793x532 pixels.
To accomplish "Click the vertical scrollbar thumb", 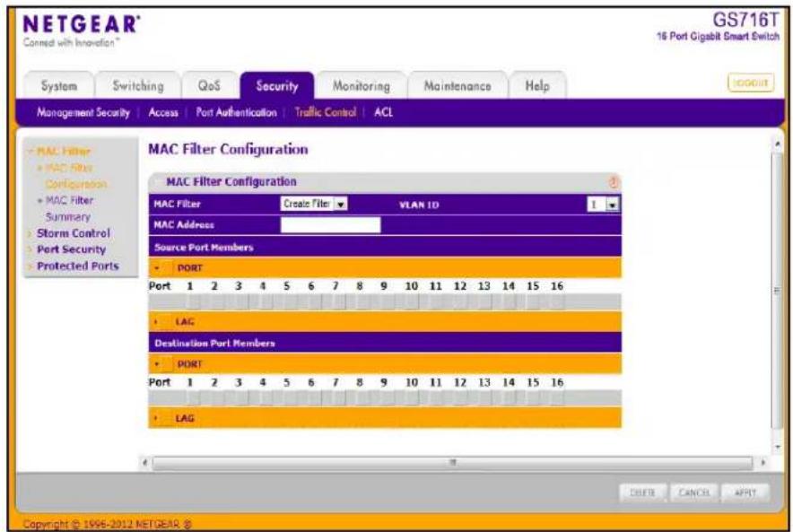I will click(778, 291).
